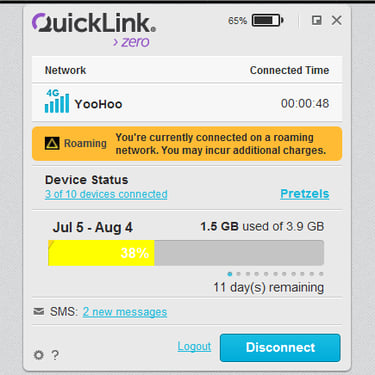Viewport: 375px width, 375px height.
Task: Open settings via the gear icon
Action: tap(39, 355)
